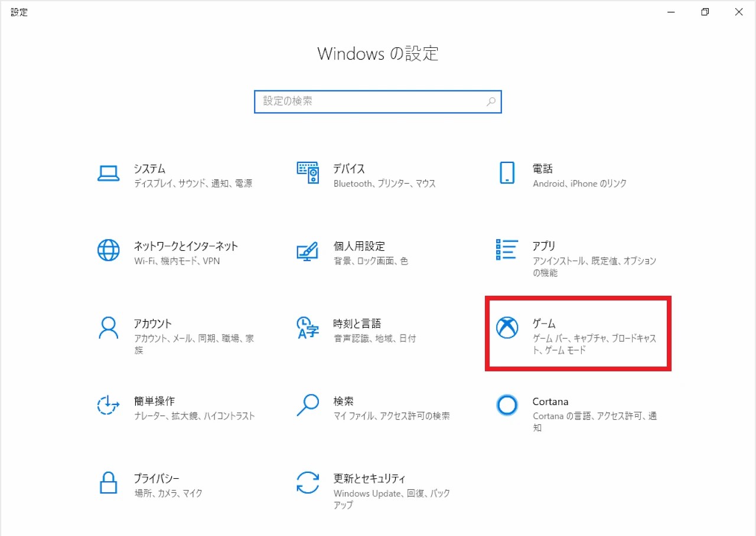This screenshot has height=536, width=756.
Task: Open the 簡単操作 accessibility icon
Action: coord(109,405)
